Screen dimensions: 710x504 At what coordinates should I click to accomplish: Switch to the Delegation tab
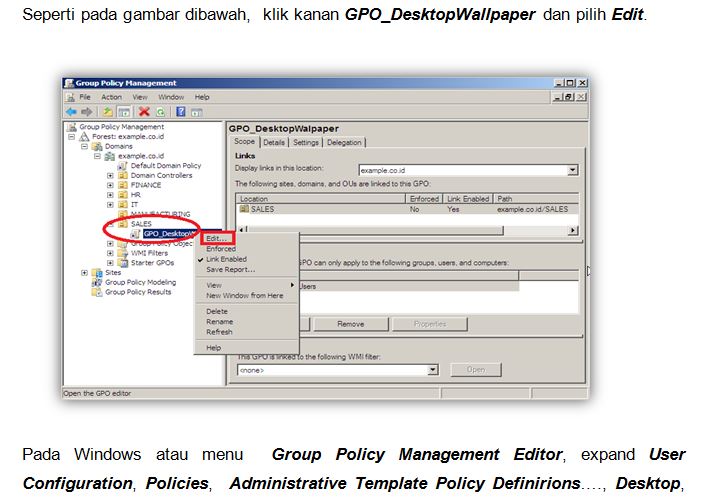[344, 142]
